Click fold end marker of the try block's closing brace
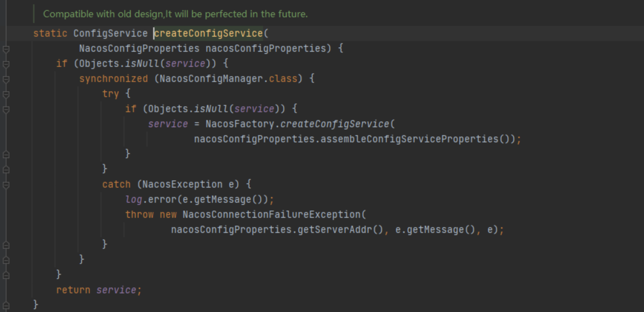644x312 pixels. click(x=6, y=170)
